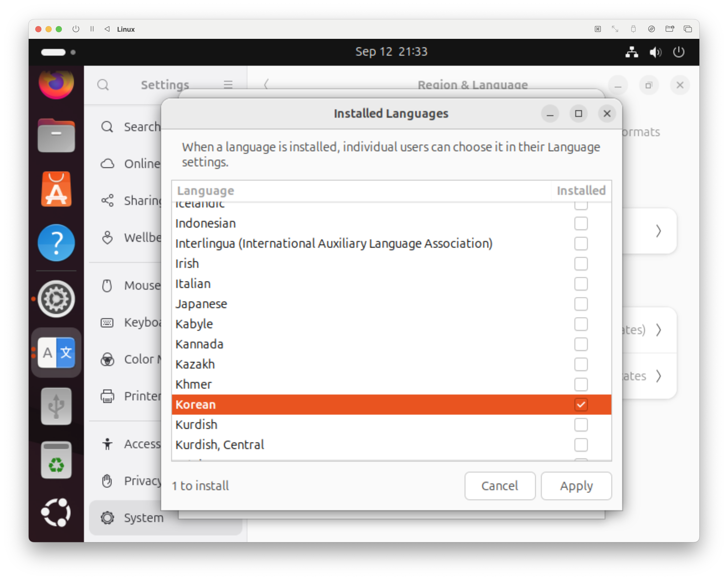Select the Kabyle language row
This screenshot has width=728, height=580.
tap(391, 324)
